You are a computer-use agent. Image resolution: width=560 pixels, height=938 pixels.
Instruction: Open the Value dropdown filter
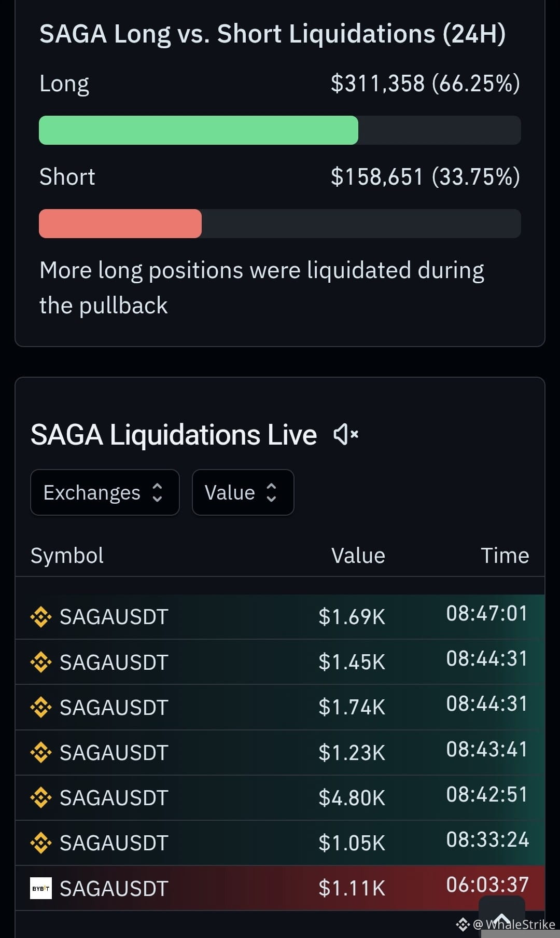[x=243, y=492]
